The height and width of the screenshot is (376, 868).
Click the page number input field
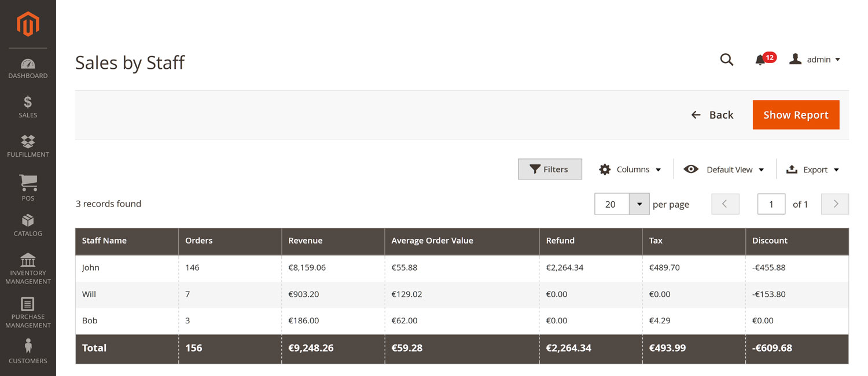pos(771,204)
